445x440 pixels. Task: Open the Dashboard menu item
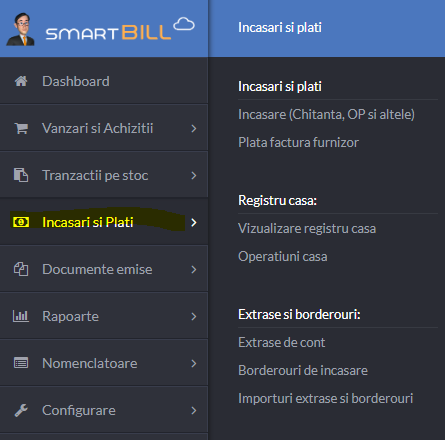(x=104, y=81)
